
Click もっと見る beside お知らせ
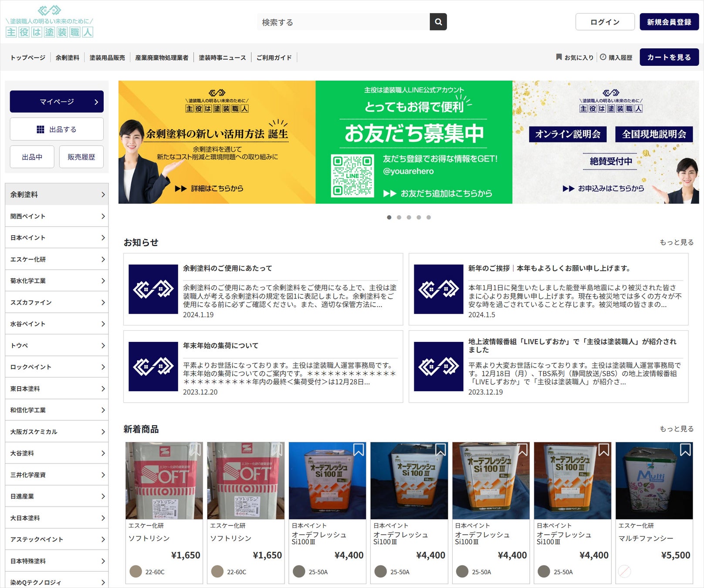pyautogui.click(x=677, y=242)
